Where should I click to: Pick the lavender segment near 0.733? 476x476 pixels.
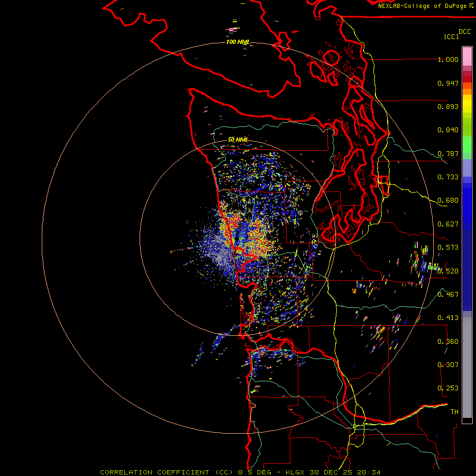coord(467,168)
